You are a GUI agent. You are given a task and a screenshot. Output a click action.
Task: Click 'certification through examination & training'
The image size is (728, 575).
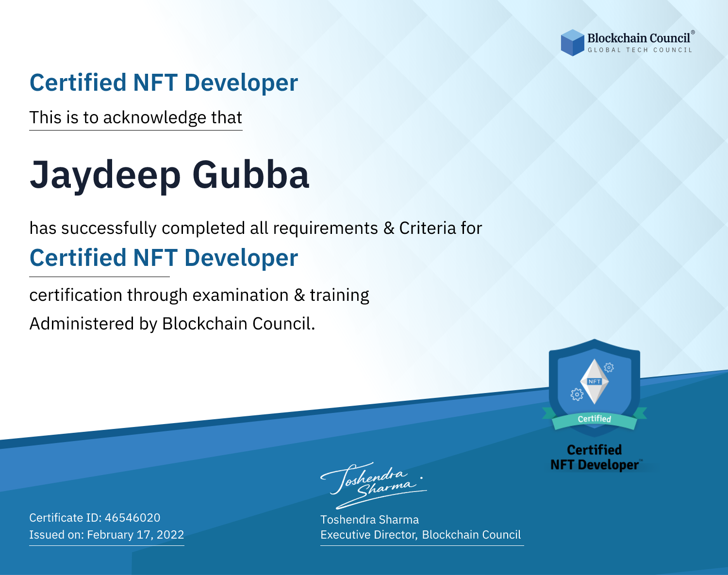click(x=199, y=295)
